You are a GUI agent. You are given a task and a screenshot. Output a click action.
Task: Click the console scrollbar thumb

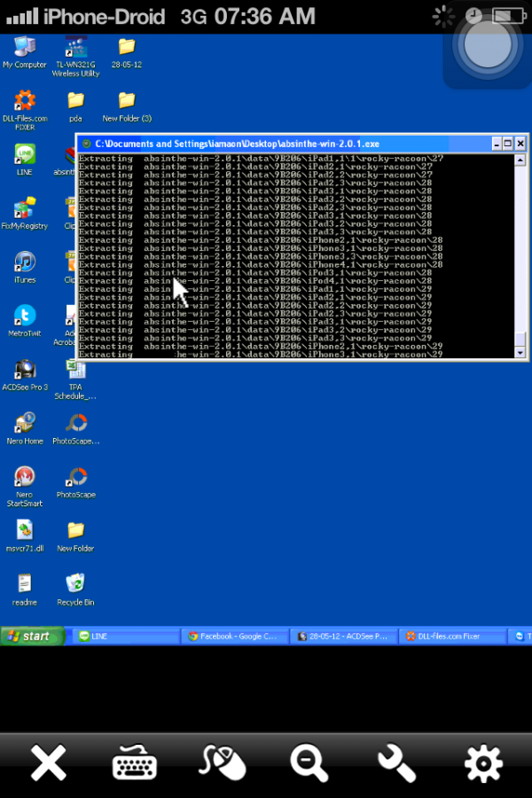pos(520,339)
